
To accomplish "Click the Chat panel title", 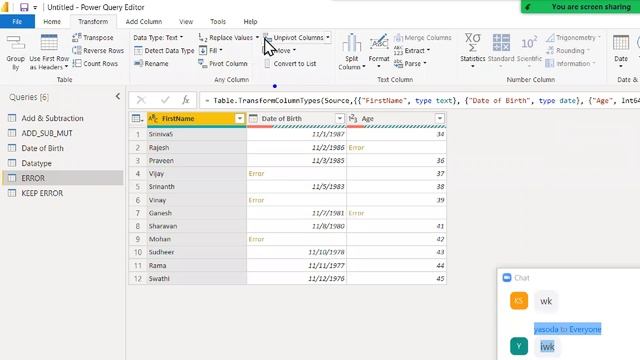I will (x=522, y=278).
